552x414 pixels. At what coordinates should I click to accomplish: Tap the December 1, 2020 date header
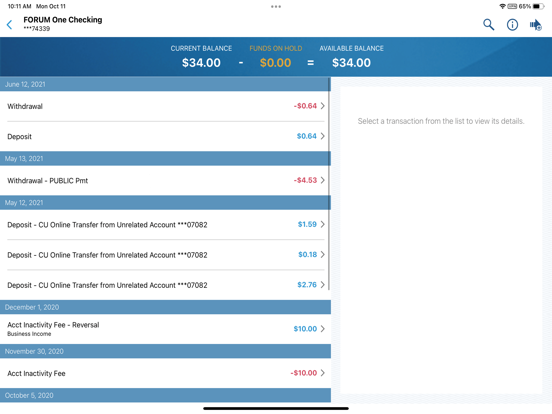[165, 307]
